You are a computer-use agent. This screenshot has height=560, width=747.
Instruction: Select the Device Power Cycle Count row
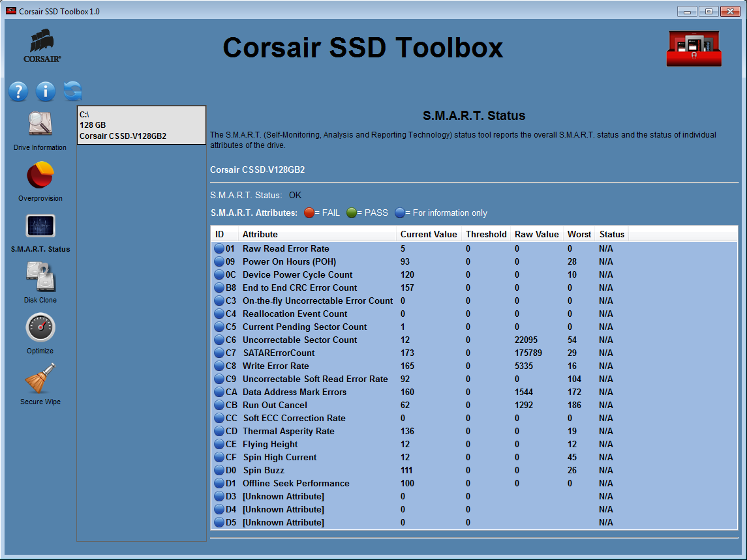pos(474,274)
